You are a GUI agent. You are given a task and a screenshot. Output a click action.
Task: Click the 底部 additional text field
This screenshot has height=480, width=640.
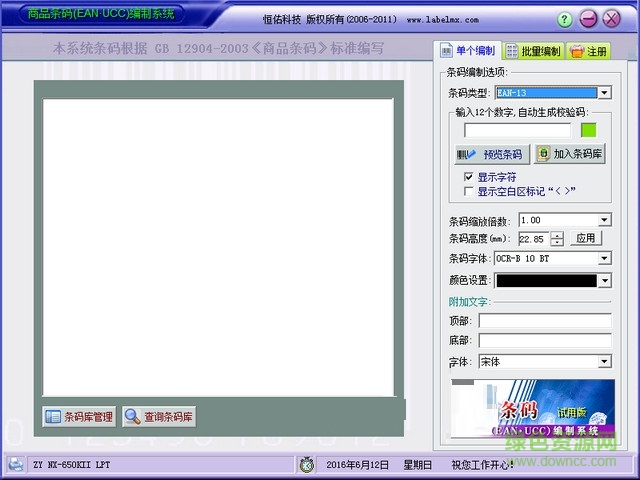click(x=545, y=340)
